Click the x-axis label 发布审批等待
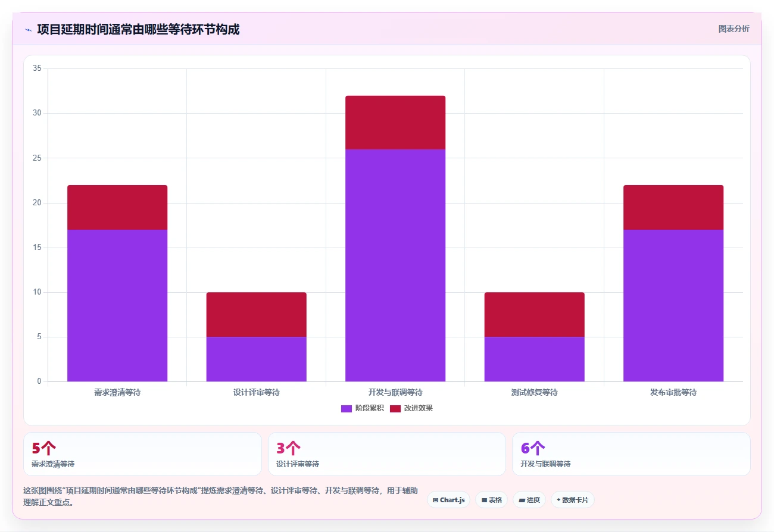This screenshot has height=532, width=774. (x=673, y=393)
